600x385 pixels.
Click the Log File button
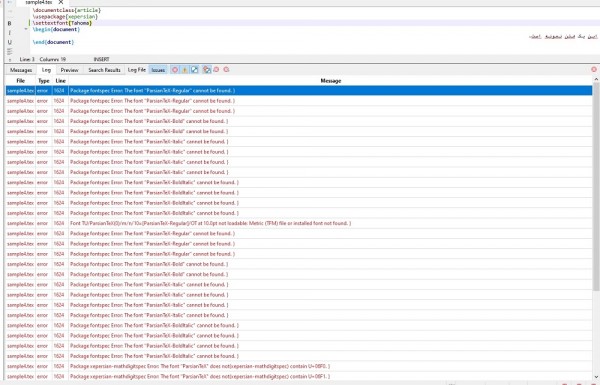coord(137,70)
